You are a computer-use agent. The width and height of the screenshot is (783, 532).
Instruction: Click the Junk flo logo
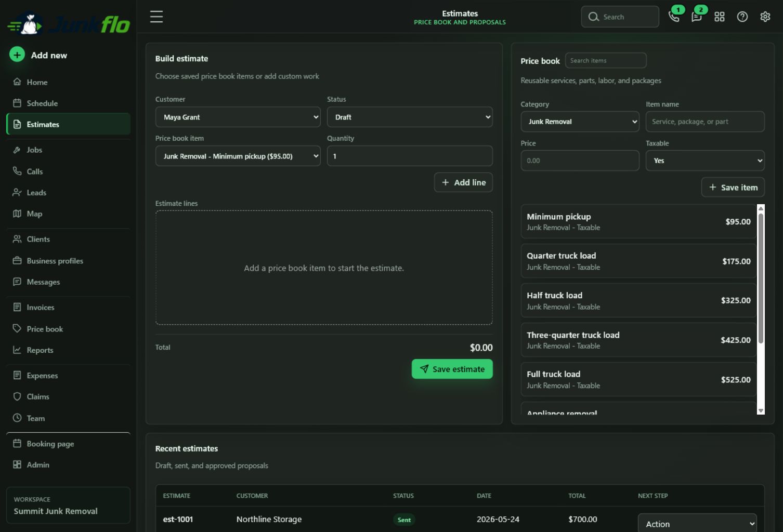pyautogui.click(x=69, y=23)
